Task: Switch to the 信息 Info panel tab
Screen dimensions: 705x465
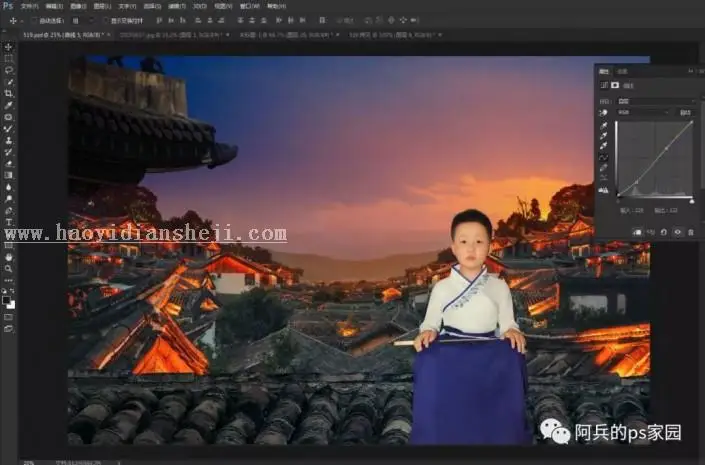Action: pos(623,72)
